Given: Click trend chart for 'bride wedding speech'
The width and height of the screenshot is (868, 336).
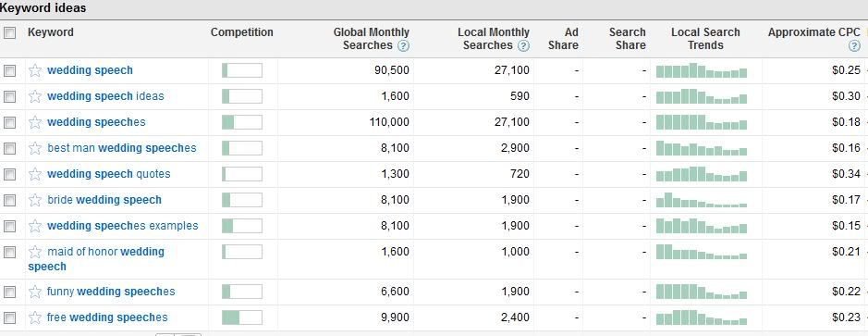Looking at the screenshot, I should point(702,200).
